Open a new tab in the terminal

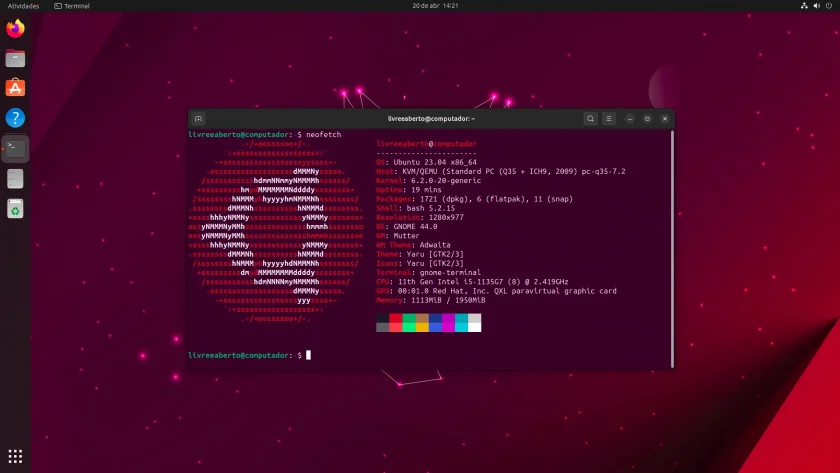[198, 119]
